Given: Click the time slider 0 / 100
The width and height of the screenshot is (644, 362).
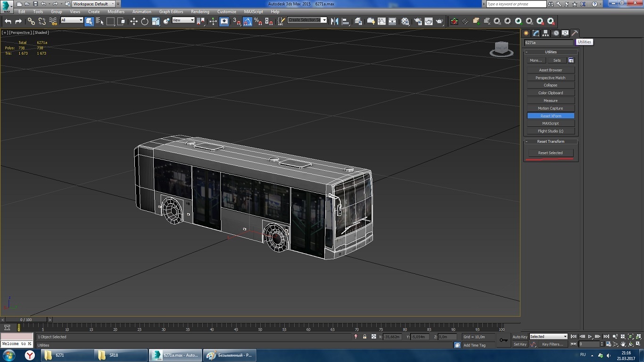Looking at the screenshot, I should [26, 320].
